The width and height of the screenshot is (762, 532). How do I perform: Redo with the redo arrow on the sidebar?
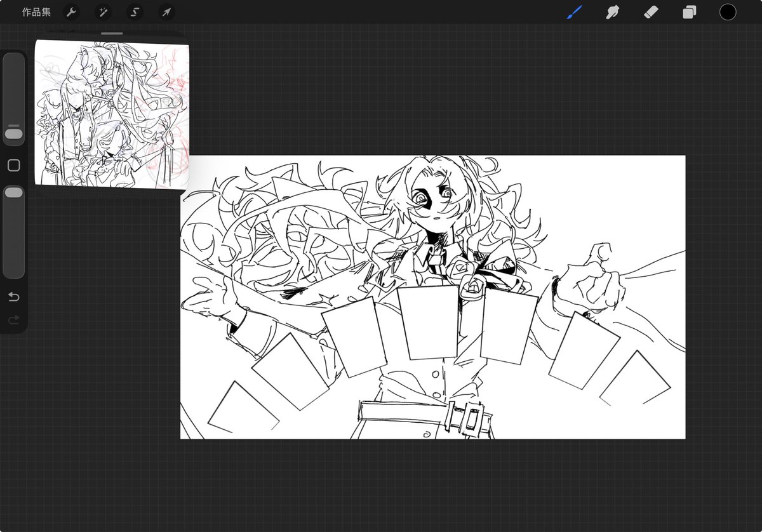[13, 320]
